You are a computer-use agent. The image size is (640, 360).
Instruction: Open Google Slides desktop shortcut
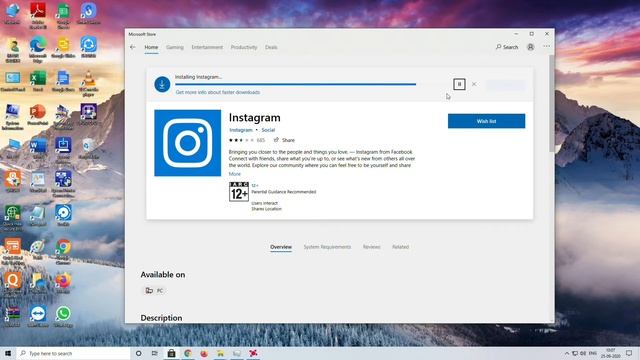(63, 47)
